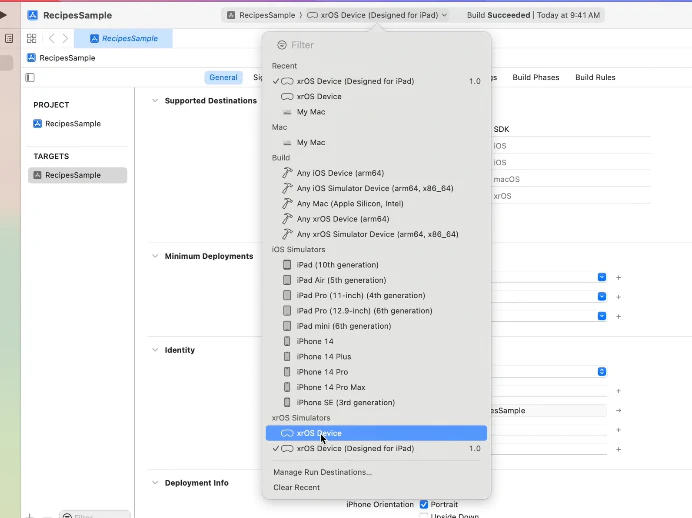This screenshot has width=692, height=518.
Task: Collapse the Identity section
Action: coord(155,350)
